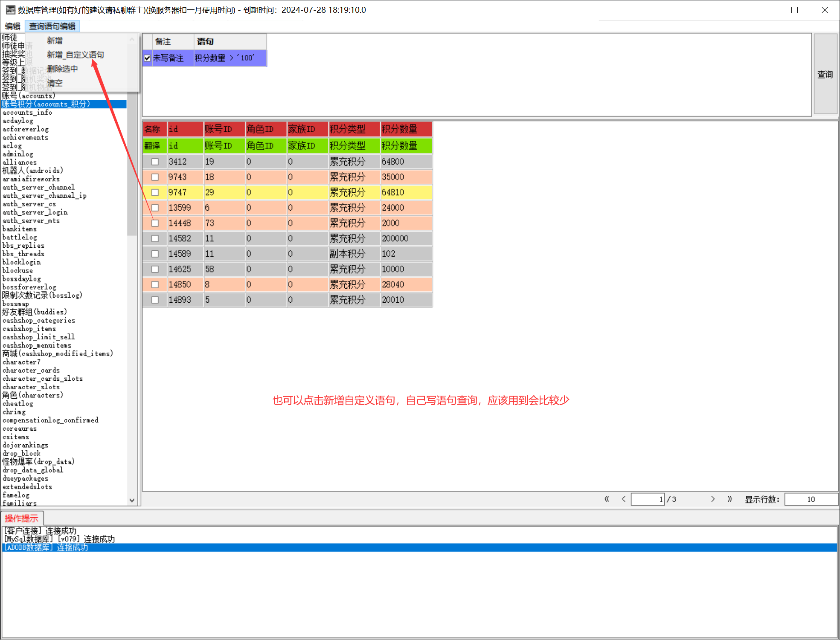Switch to the 操作提示 tab

pyautogui.click(x=21, y=518)
